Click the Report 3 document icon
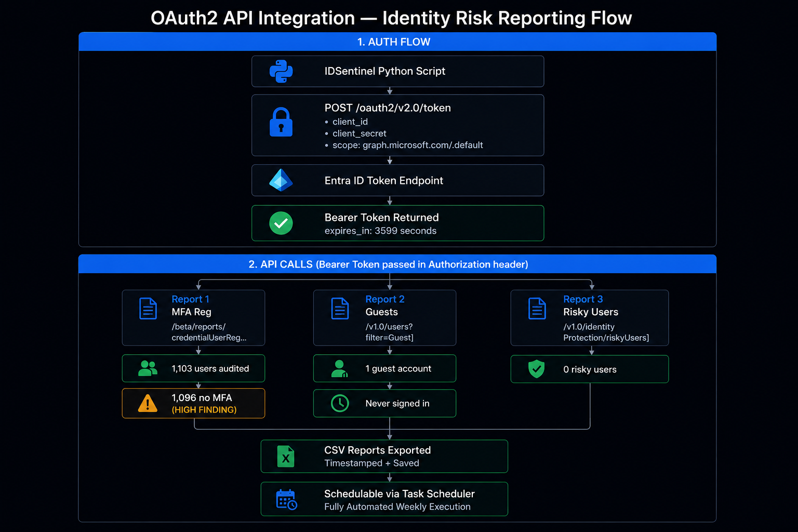Screen dimensions: 798x532 click(537, 309)
